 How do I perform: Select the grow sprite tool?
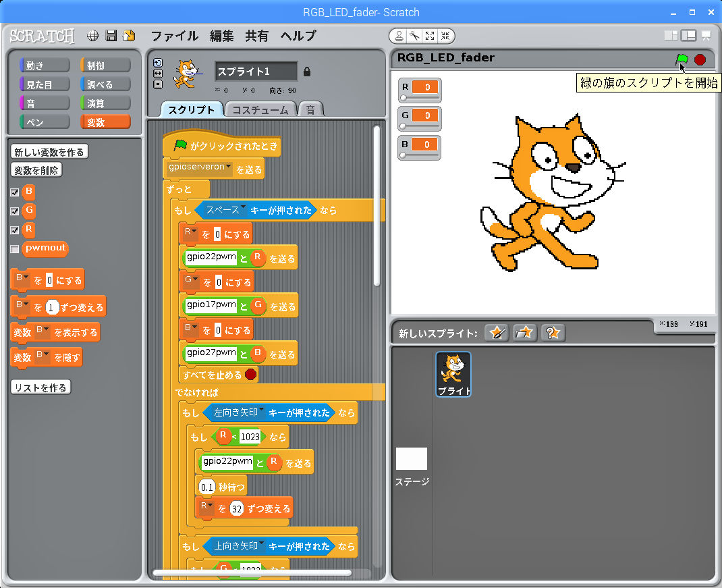tap(430, 36)
